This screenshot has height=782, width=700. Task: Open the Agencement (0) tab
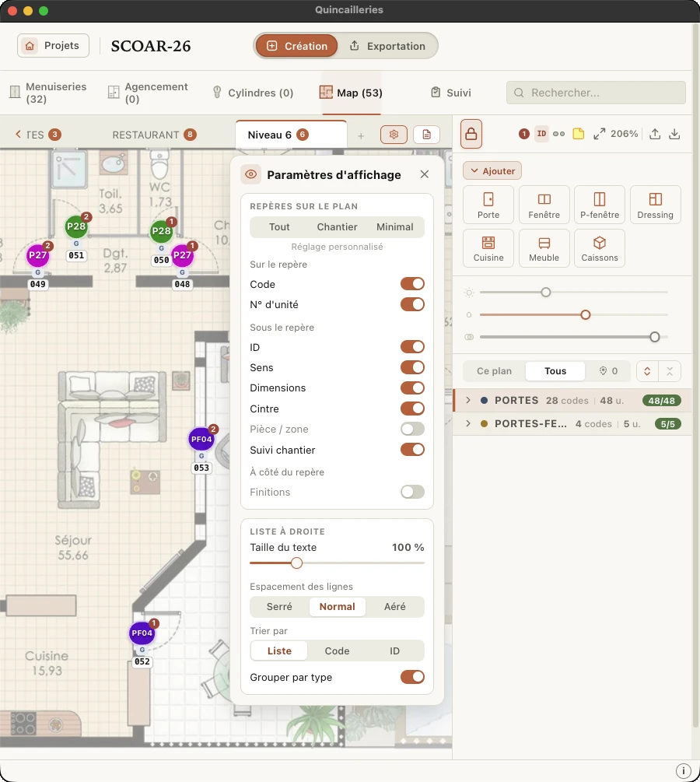[148, 93]
